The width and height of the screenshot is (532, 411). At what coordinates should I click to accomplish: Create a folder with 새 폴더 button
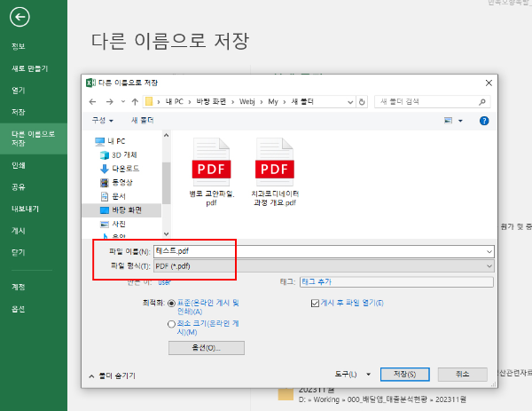(143, 120)
